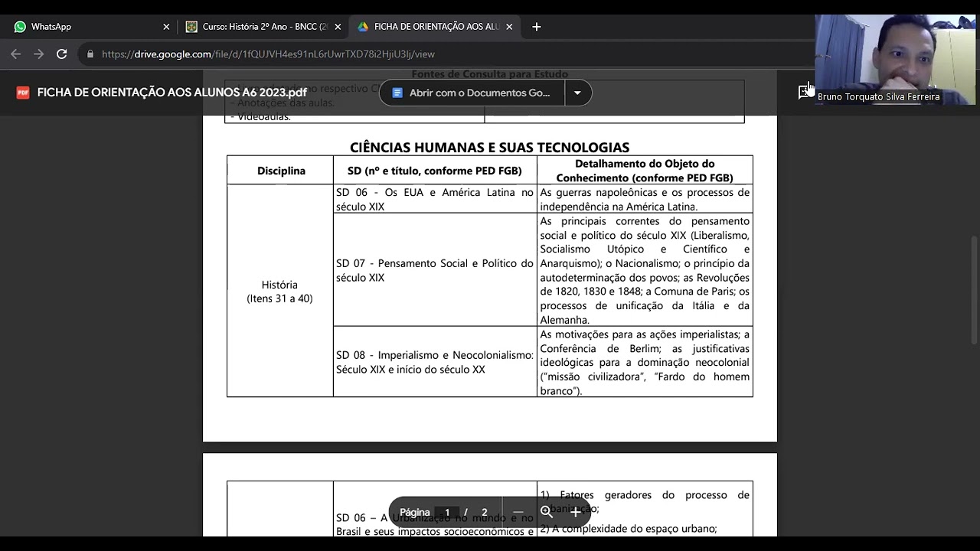Zoom out with the minus button
This screenshot has width=980, height=551.
(x=518, y=513)
